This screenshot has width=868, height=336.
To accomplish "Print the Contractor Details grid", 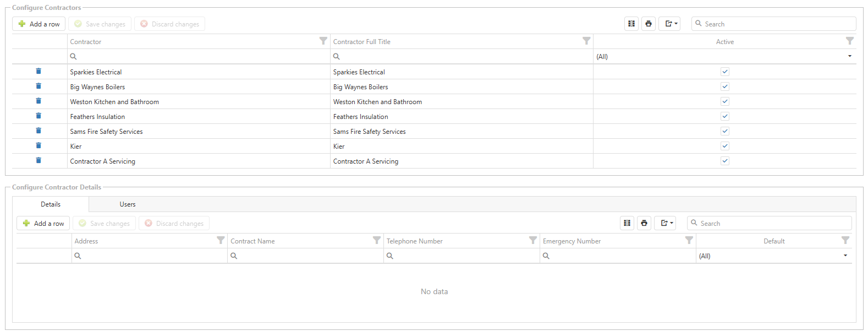I will tap(644, 223).
